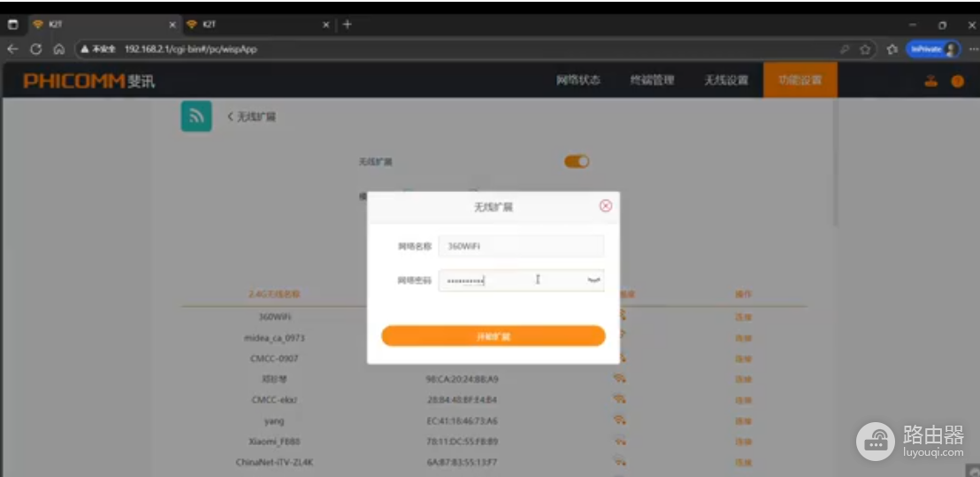Switch to the first K2T browser tab
The image size is (980, 477).
(103, 25)
